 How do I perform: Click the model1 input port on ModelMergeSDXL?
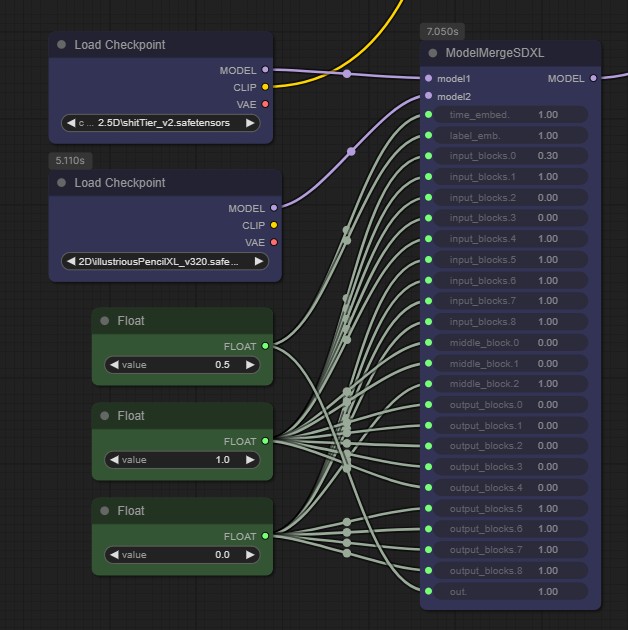(428, 78)
